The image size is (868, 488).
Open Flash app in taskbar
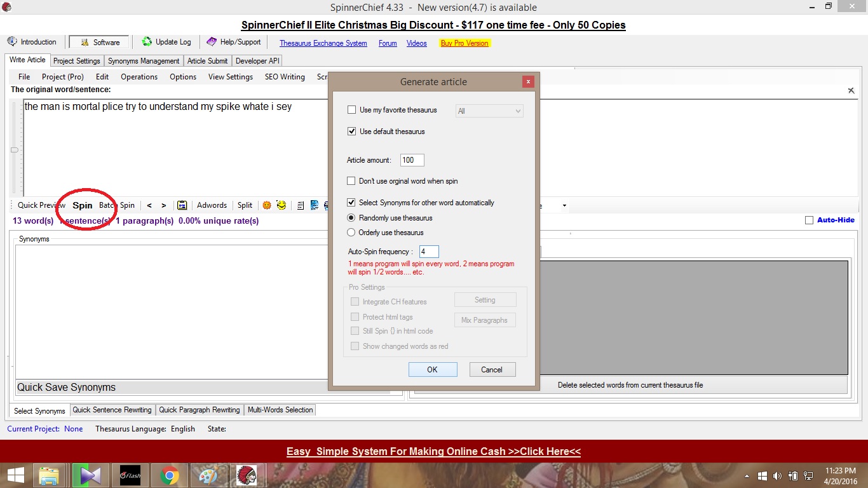(130, 475)
